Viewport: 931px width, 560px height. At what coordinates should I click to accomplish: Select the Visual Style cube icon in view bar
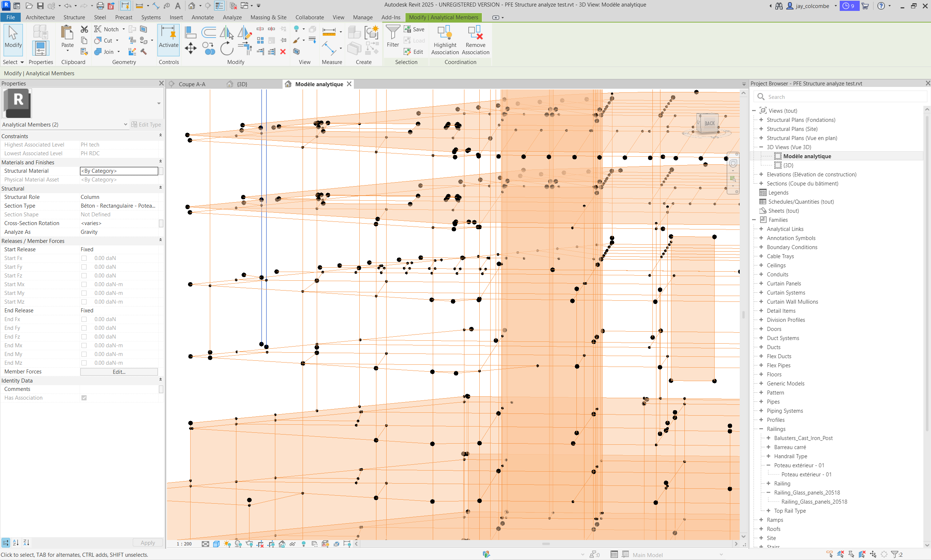tap(216, 544)
